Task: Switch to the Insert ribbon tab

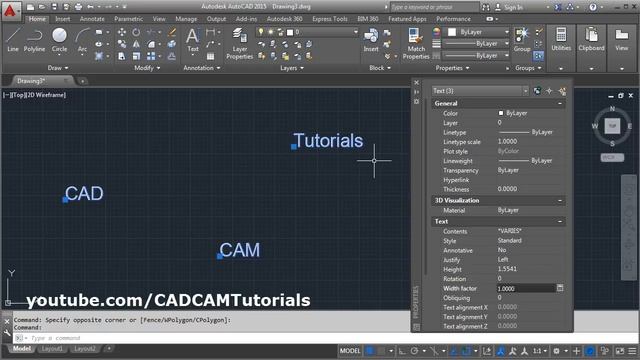Action: (x=62, y=19)
